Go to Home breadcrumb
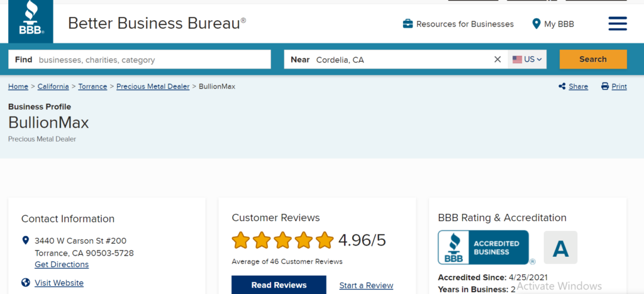The width and height of the screenshot is (644, 294). pyautogui.click(x=18, y=86)
